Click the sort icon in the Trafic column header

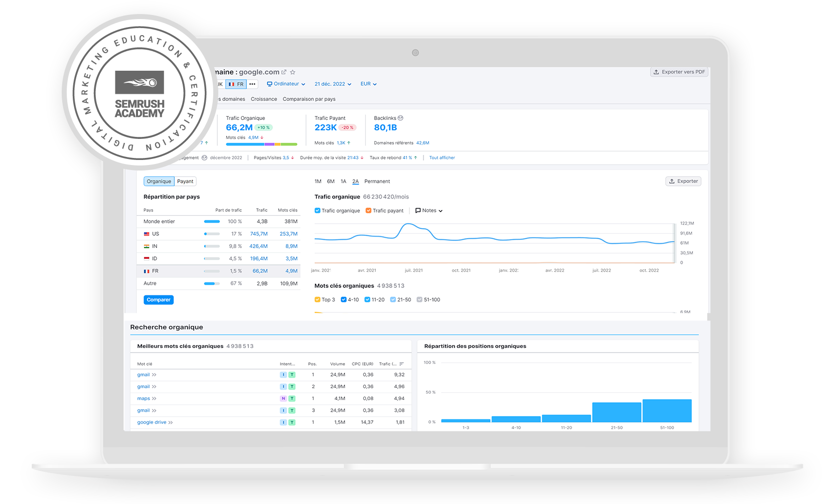[x=401, y=364]
